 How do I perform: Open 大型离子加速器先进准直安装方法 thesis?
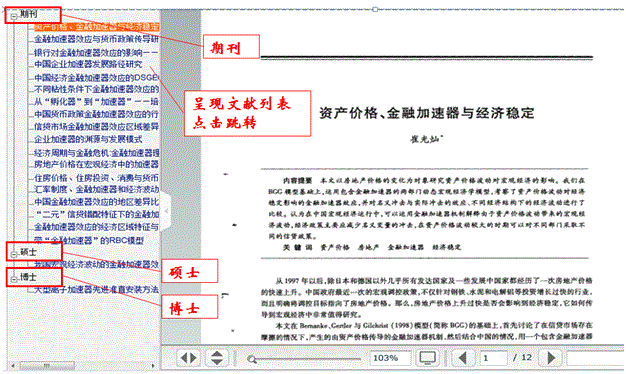click(96, 289)
